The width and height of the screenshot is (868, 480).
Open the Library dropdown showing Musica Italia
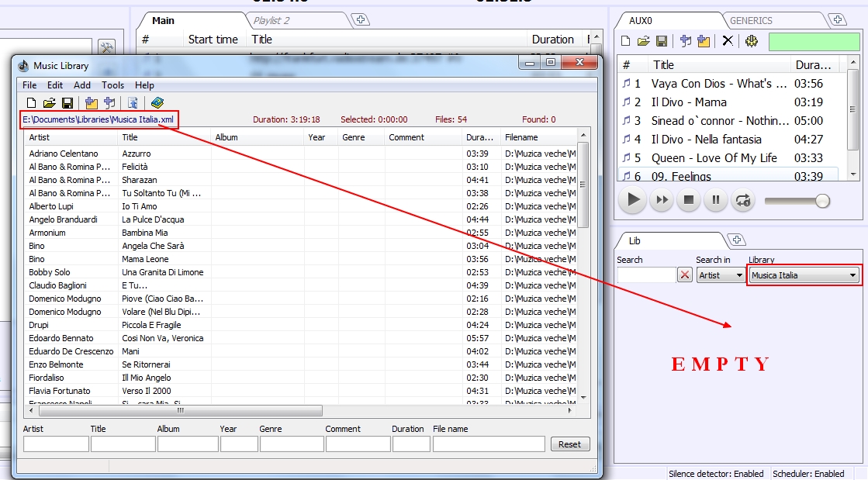(x=804, y=275)
